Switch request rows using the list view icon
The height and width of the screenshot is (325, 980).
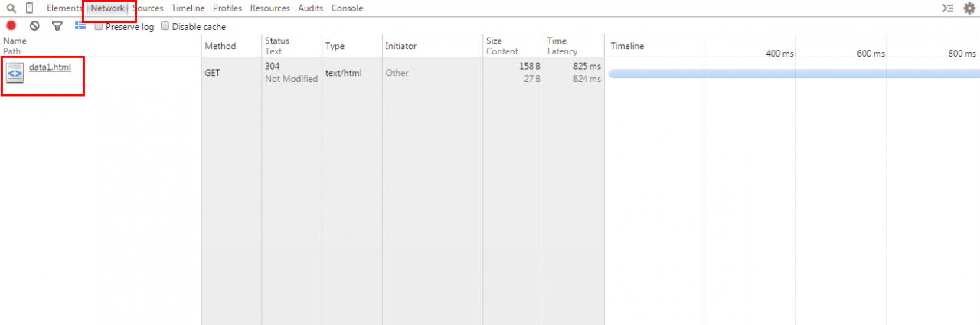[x=80, y=26]
